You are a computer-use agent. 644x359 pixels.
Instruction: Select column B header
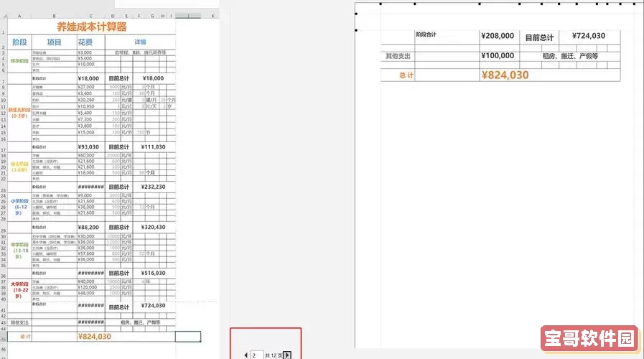(54, 16)
